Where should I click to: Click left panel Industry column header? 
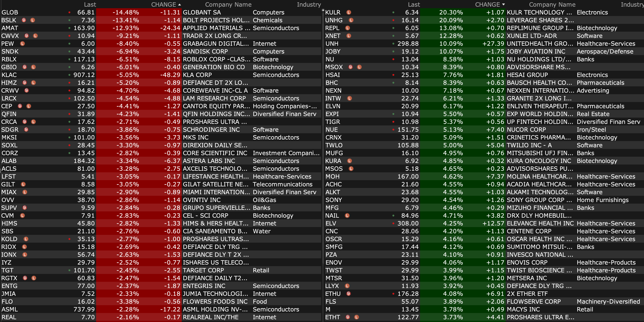coord(309,4)
